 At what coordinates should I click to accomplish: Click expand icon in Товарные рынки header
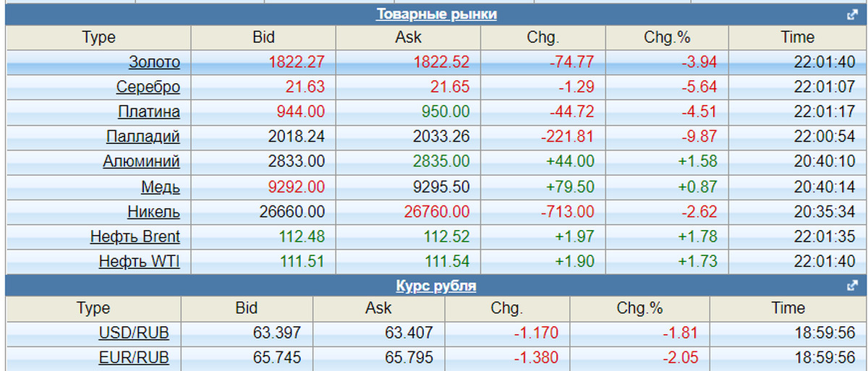point(852,14)
